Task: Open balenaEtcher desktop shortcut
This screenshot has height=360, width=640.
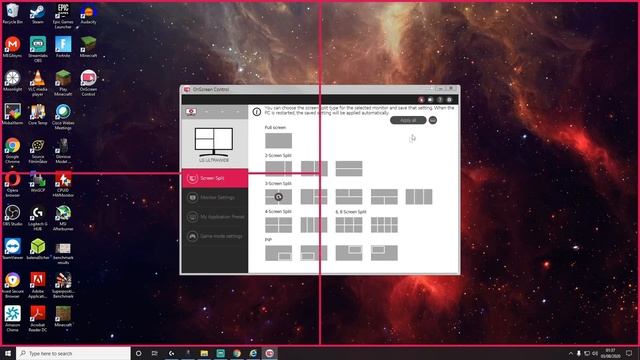Action: coord(38,249)
